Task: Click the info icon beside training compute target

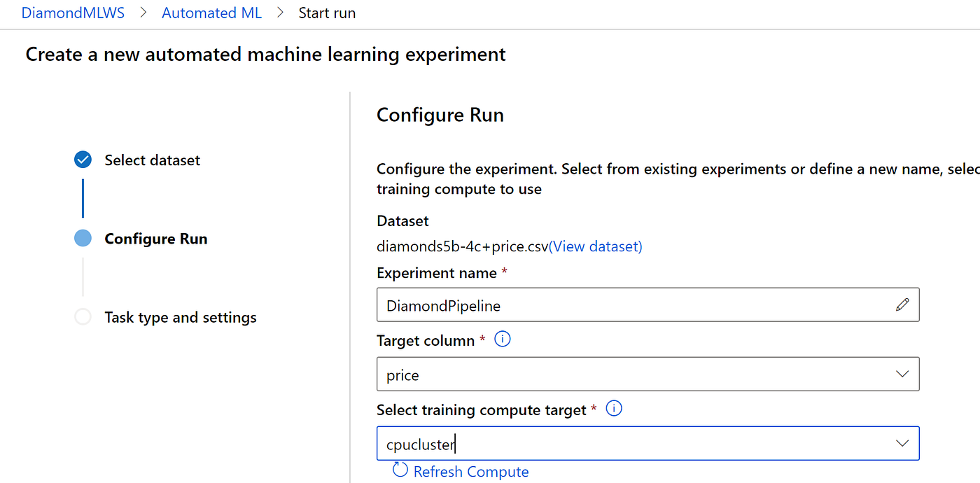Action: [614, 408]
